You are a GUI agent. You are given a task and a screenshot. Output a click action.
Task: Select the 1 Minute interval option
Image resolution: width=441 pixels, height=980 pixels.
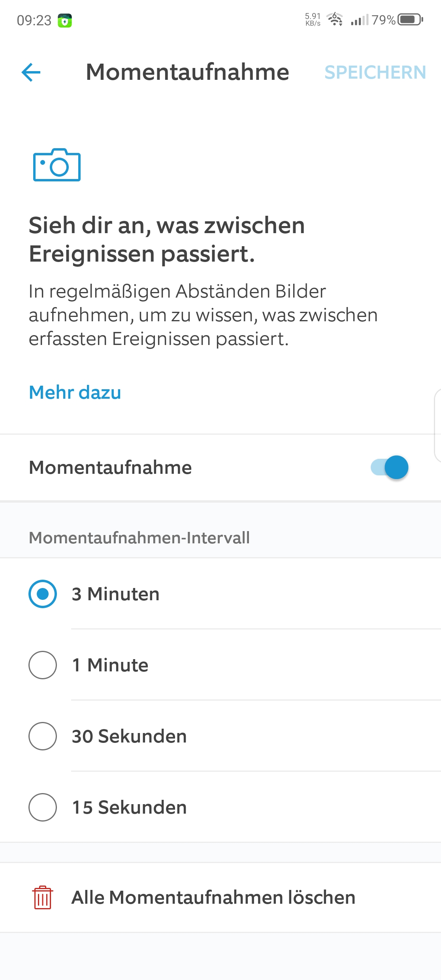coord(43,665)
